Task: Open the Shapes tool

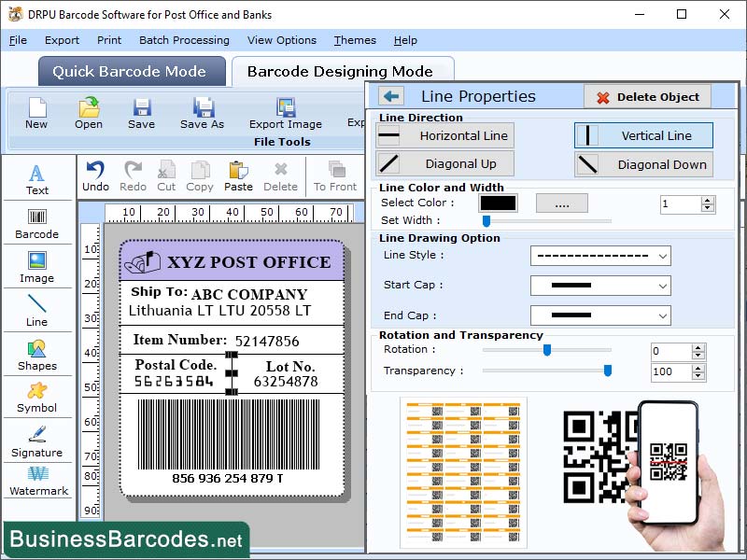Action: click(x=37, y=358)
